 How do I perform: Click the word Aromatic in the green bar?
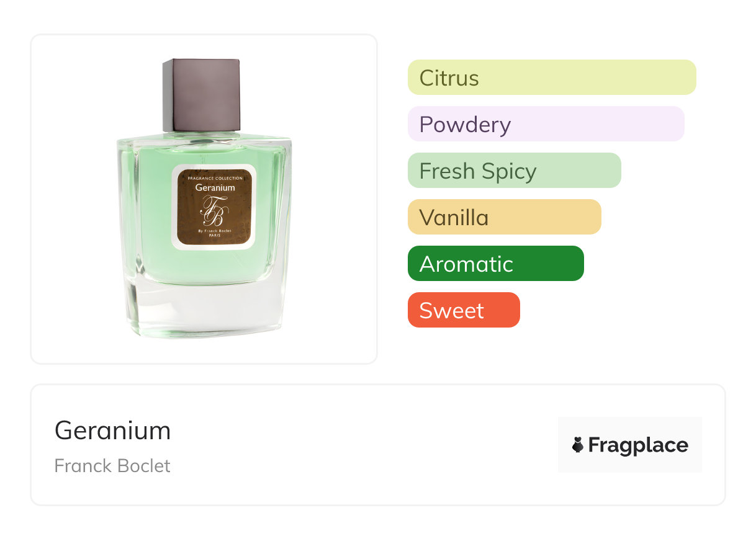point(467,264)
